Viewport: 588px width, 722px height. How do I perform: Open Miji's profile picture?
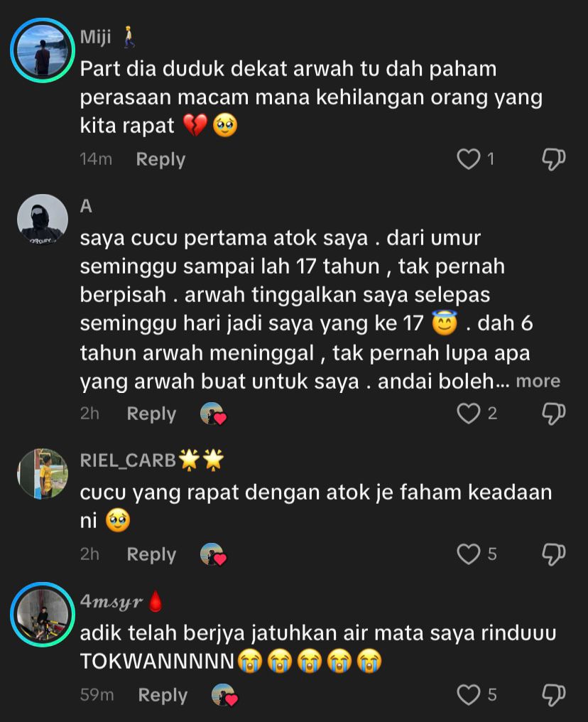coord(43,50)
